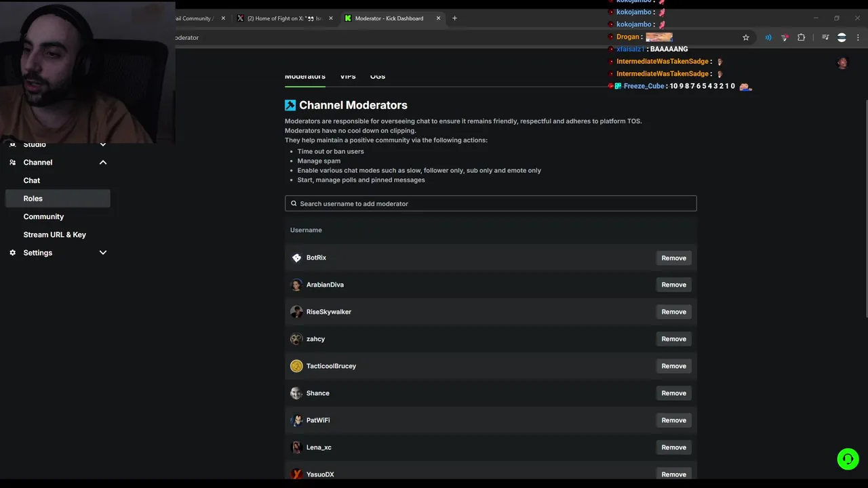The image size is (868, 488).
Task: Click the extension icon with red badge
Action: [785, 37]
